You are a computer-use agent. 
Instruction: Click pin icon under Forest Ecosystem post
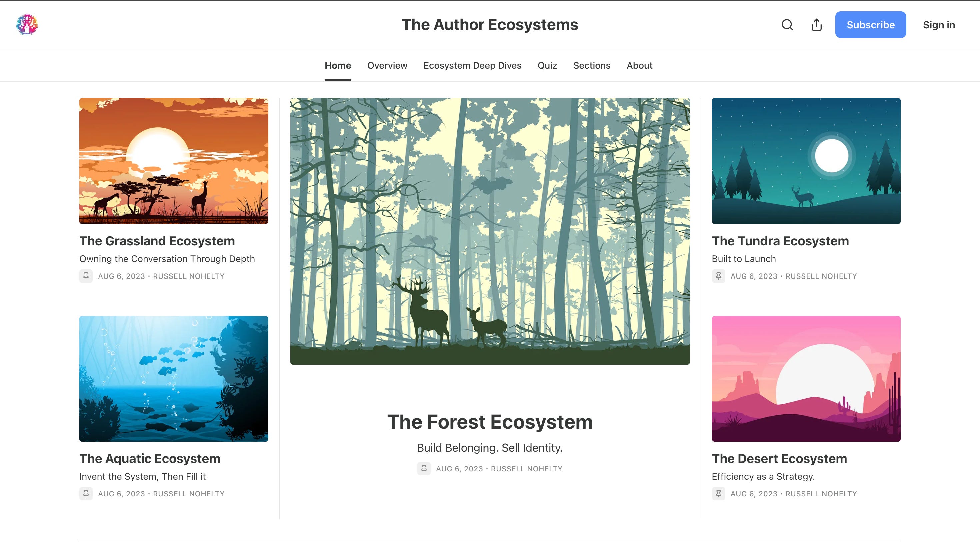424,469
